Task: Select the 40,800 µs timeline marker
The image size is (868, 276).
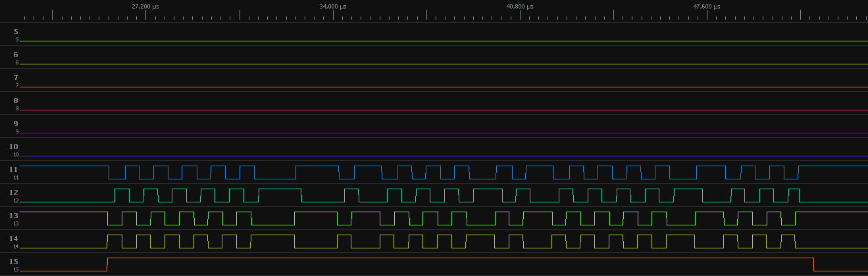Action: tap(520, 7)
